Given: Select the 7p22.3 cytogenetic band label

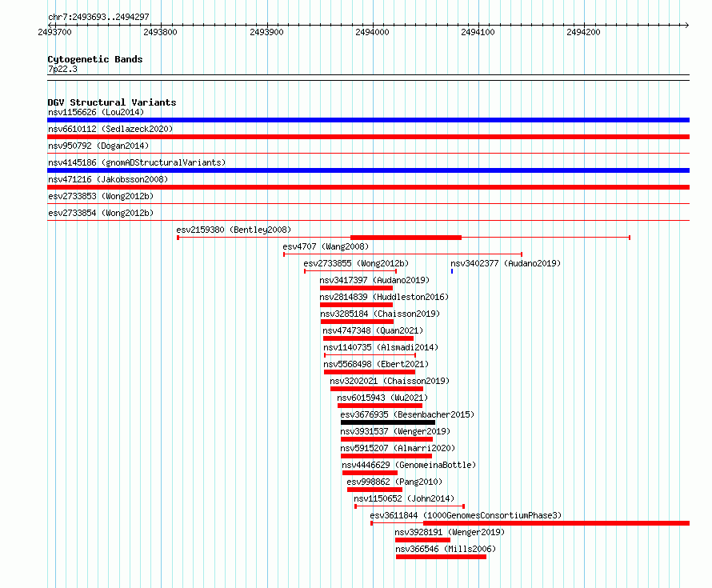Looking at the screenshot, I should pos(62,69).
